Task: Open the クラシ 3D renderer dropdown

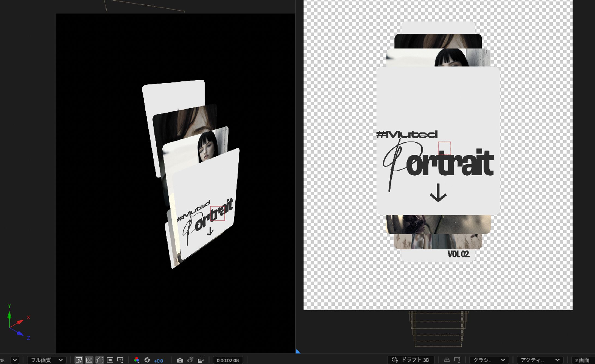Action: click(489, 360)
